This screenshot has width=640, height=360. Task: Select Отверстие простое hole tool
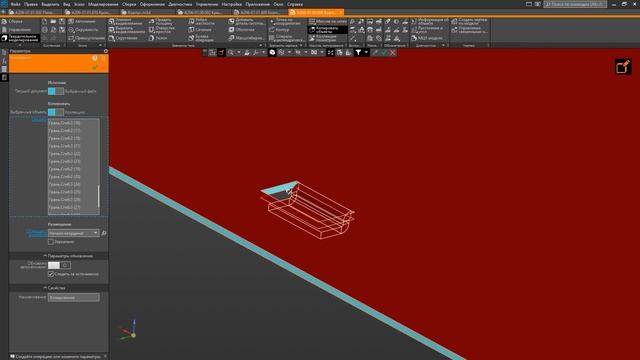(162, 30)
